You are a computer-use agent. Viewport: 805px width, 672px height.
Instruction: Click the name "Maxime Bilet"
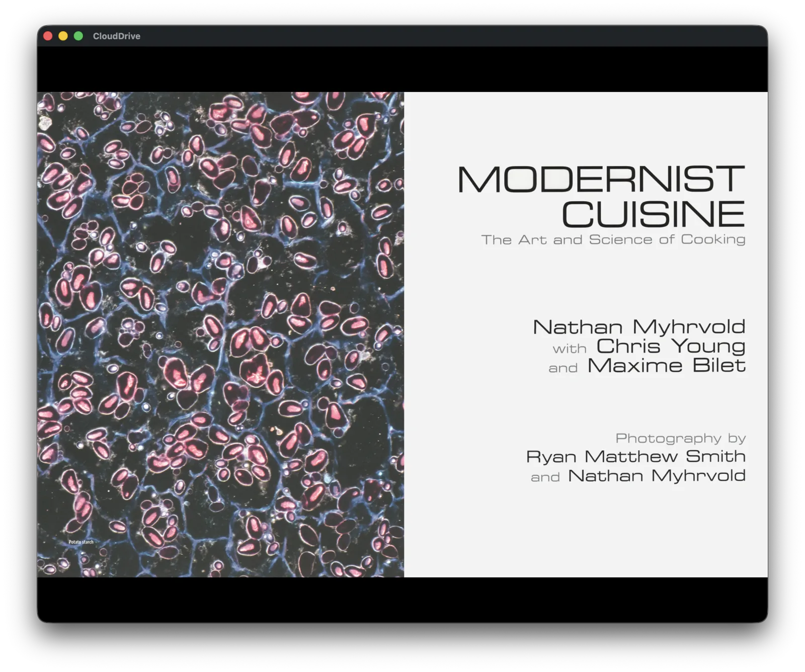pos(667,366)
